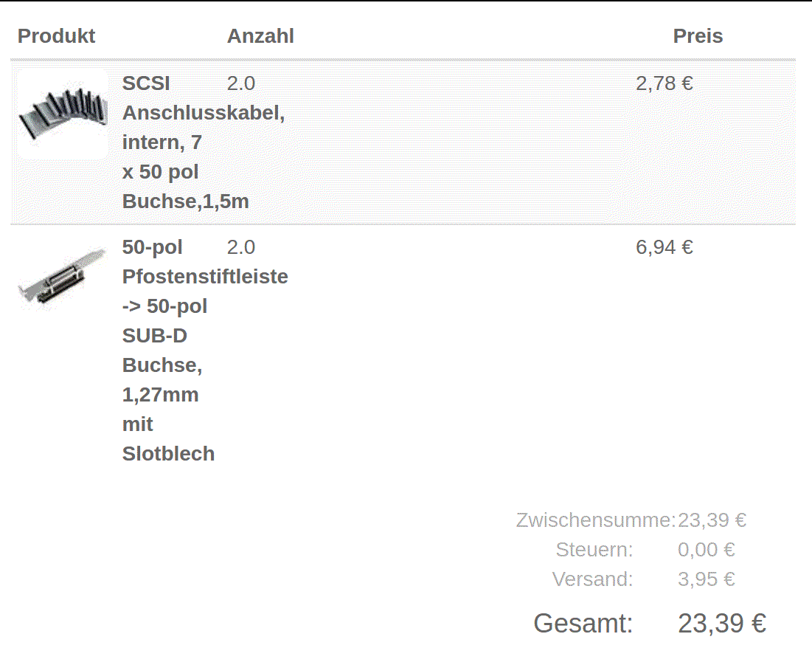Select the 2.0 quantity of SCSI cable
The image size is (812, 648).
coord(241,83)
